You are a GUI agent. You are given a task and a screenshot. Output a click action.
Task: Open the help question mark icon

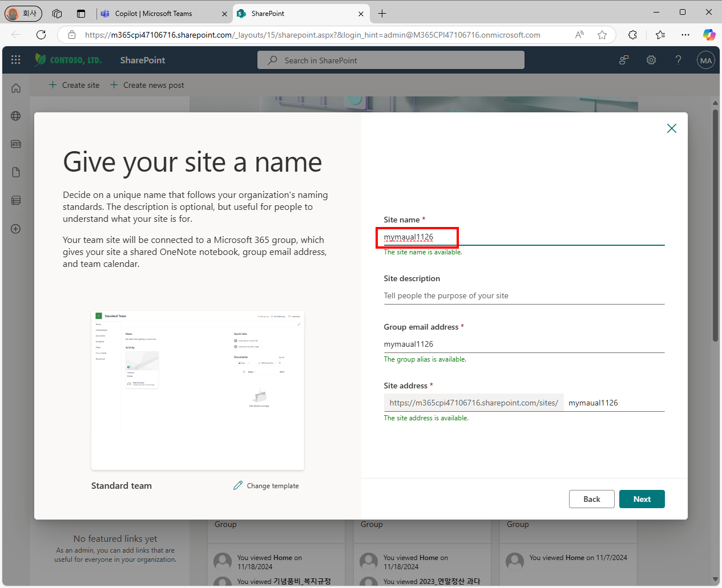(678, 60)
